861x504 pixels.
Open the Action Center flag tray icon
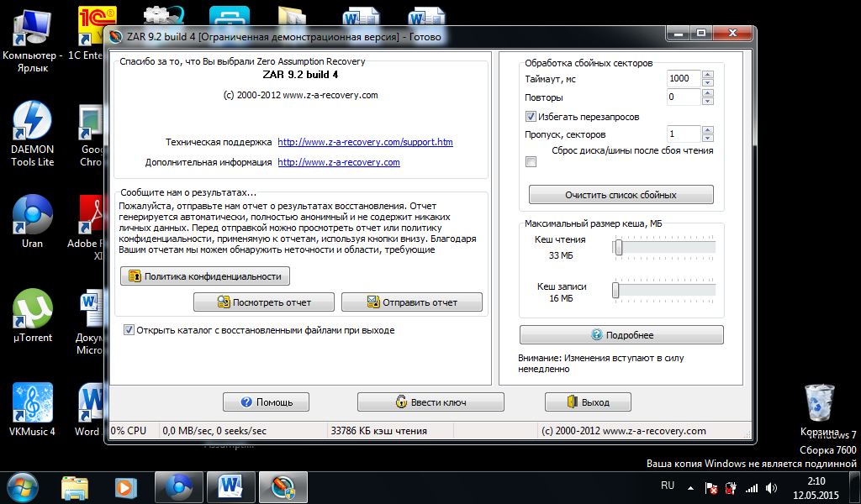click(x=710, y=487)
